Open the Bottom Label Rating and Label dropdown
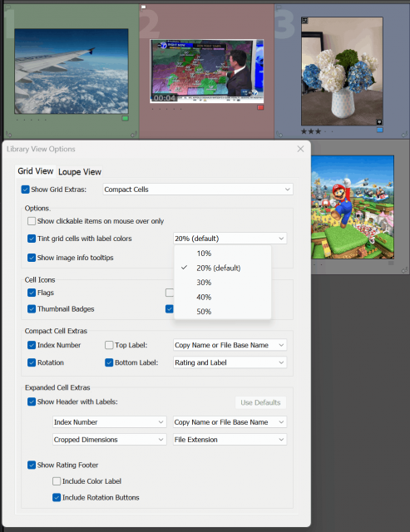Viewport: 410px width, 532px height. click(230, 362)
